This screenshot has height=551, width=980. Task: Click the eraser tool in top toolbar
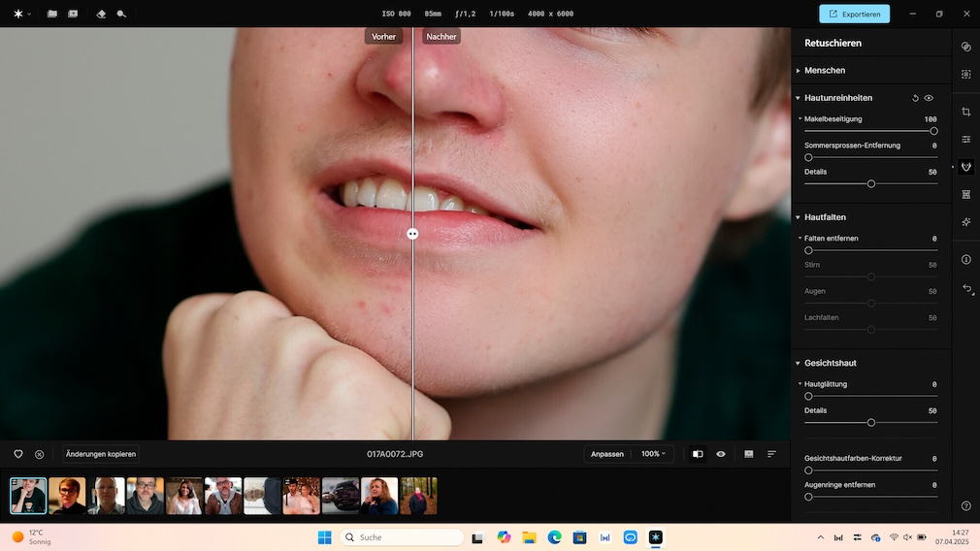[x=102, y=15]
